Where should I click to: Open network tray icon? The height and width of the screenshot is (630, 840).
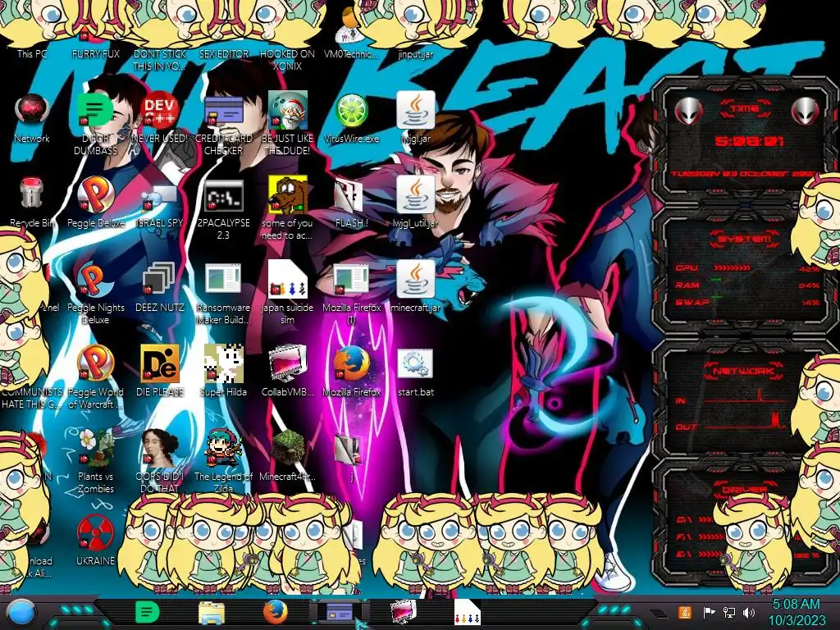729,612
